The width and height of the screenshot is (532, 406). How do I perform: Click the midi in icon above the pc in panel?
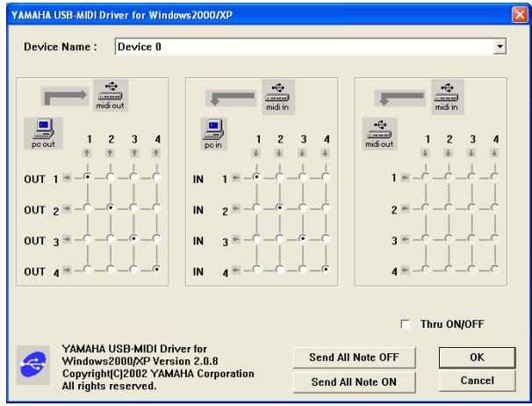278,97
